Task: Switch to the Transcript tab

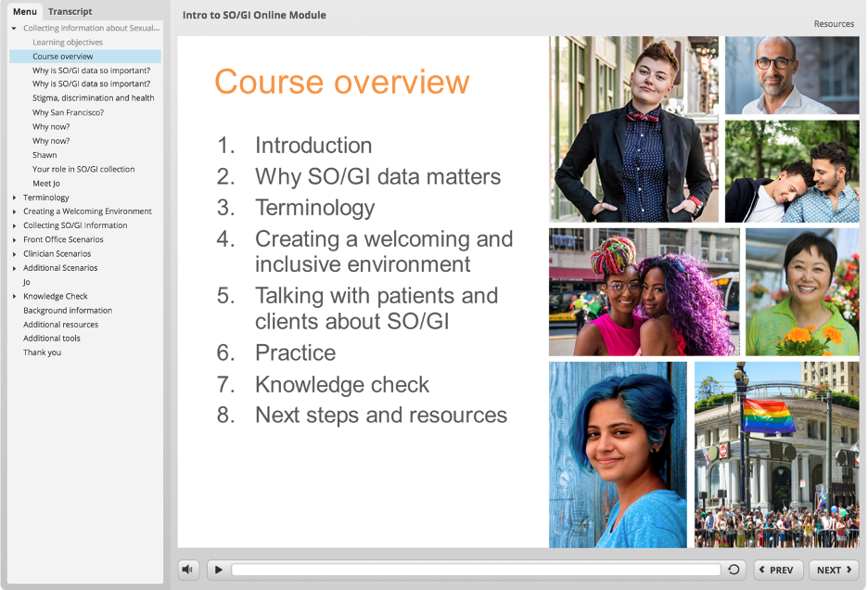Action: pos(70,11)
